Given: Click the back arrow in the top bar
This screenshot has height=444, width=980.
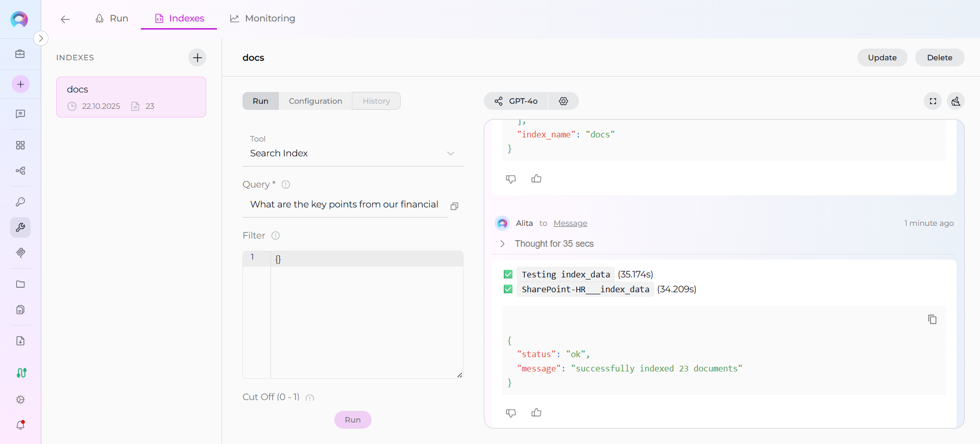Looking at the screenshot, I should [x=65, y=19].
